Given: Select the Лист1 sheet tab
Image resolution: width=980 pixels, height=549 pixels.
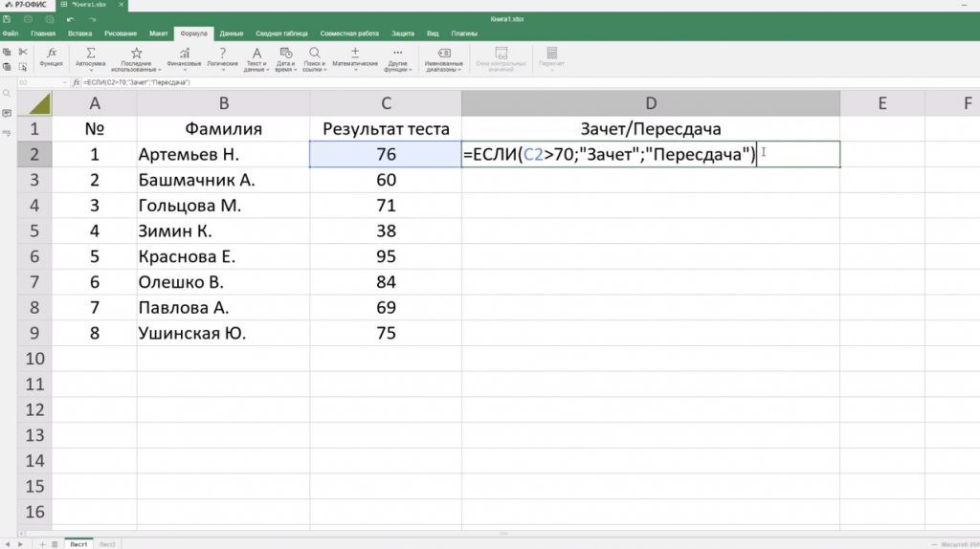Looking at the screenshot, I should [78, 544].
